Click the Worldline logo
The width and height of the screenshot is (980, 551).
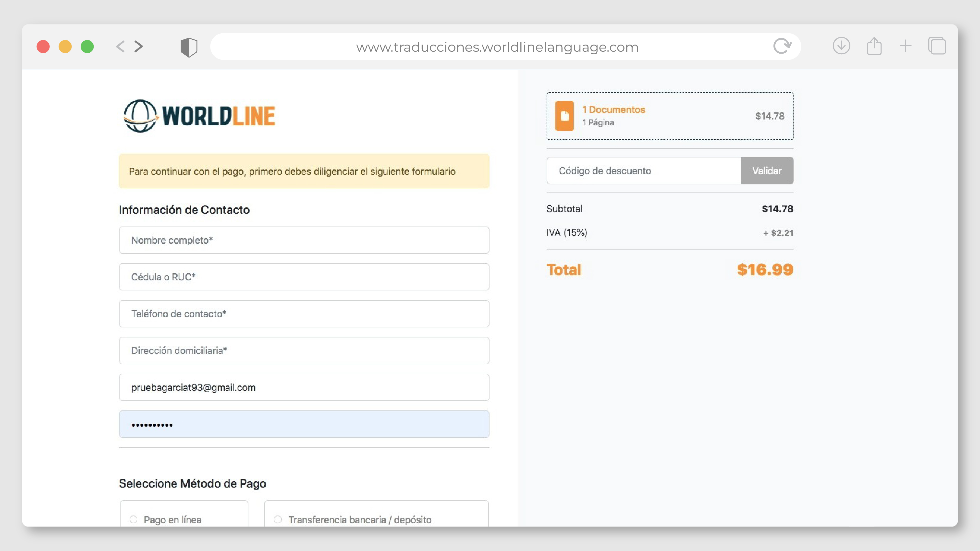[199, 116]
